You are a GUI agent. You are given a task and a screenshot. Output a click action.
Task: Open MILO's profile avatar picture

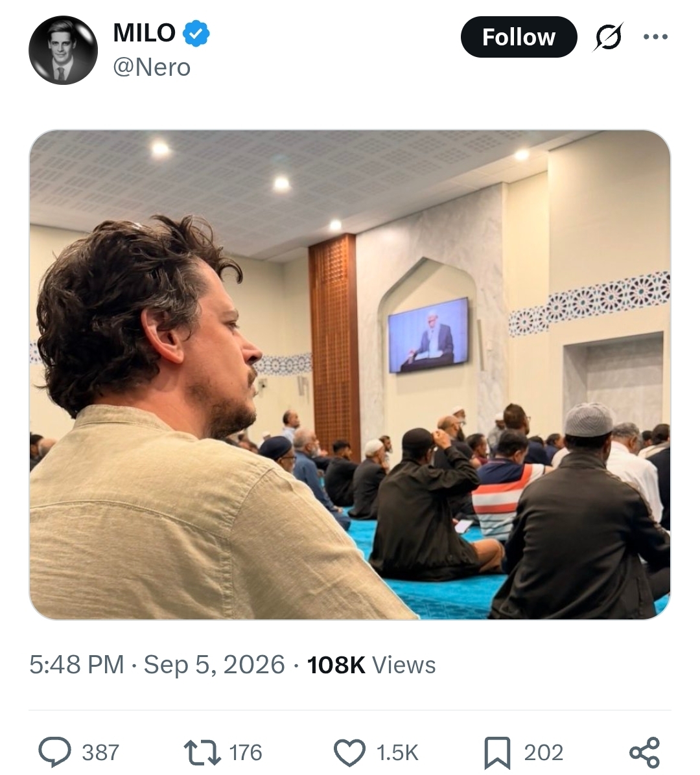point(64,50)
